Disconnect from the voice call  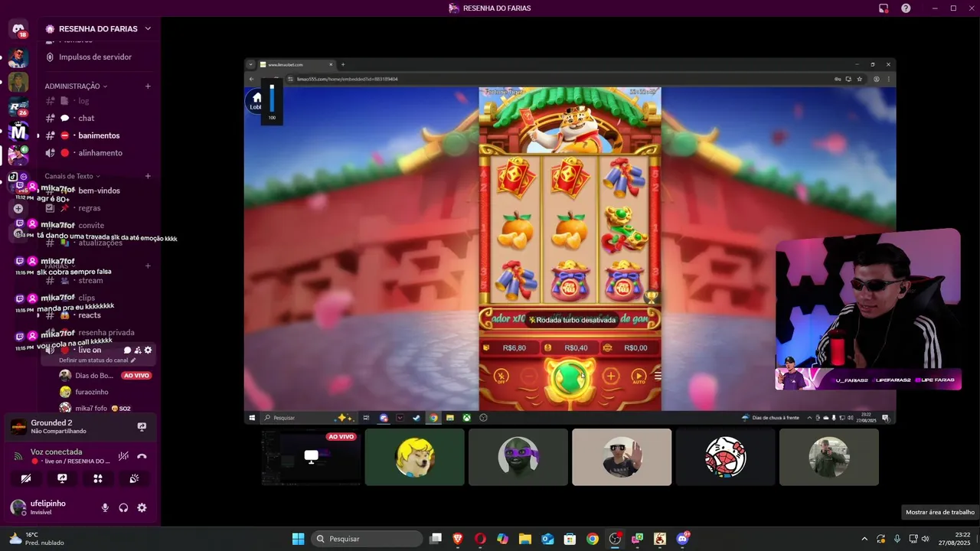point(142,456)
